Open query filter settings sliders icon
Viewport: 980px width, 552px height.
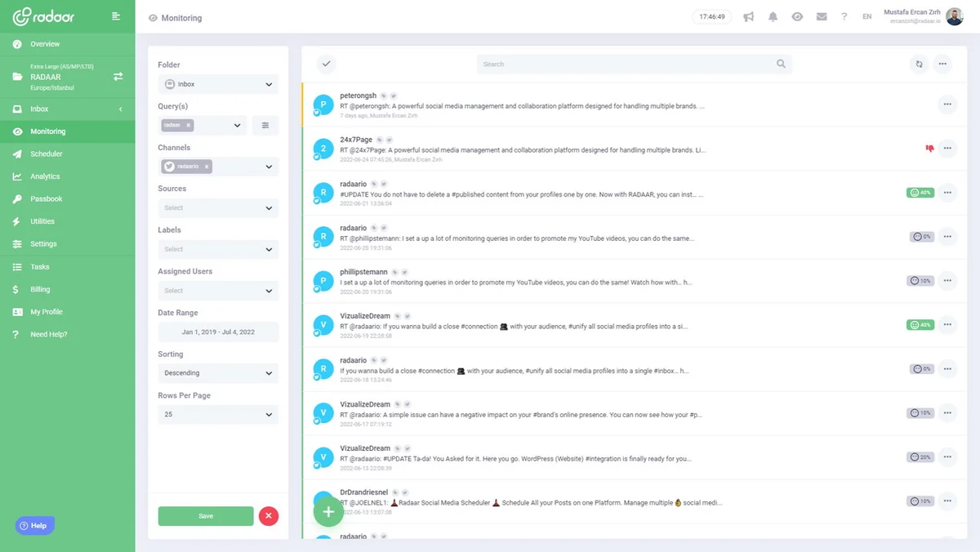pyautogui.click(x=265, y=125)
